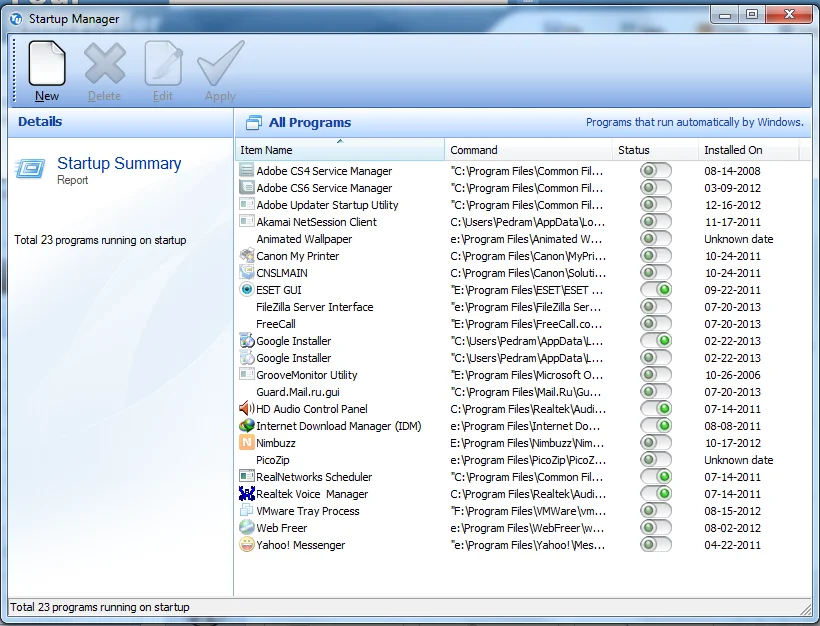Click the Startup Summary report icon

point(30,168)
